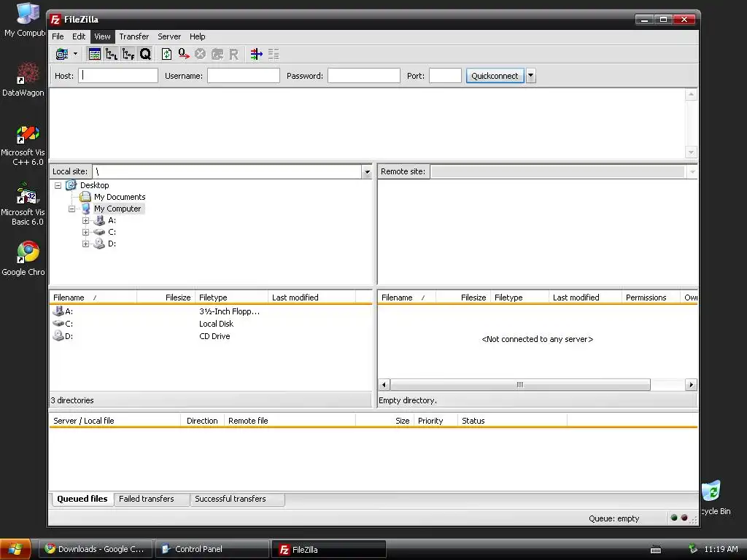
Task: Focus the Password input field
Action: [x=364, y=76]
